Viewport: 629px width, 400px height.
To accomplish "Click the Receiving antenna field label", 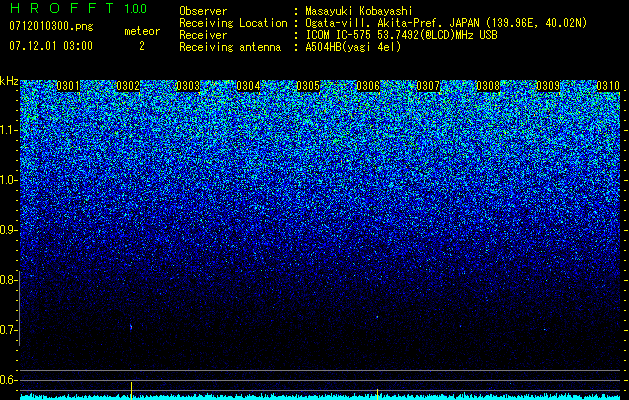I will [230, 47].
